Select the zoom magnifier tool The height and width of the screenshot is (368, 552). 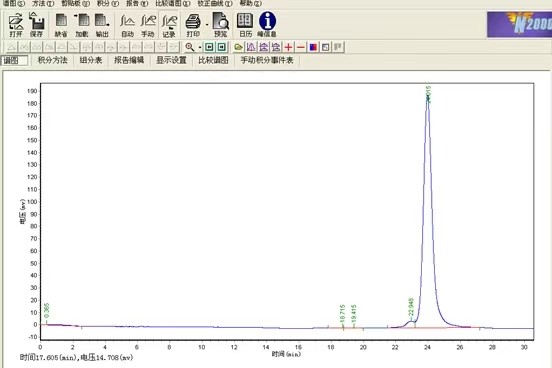point(190,47)
